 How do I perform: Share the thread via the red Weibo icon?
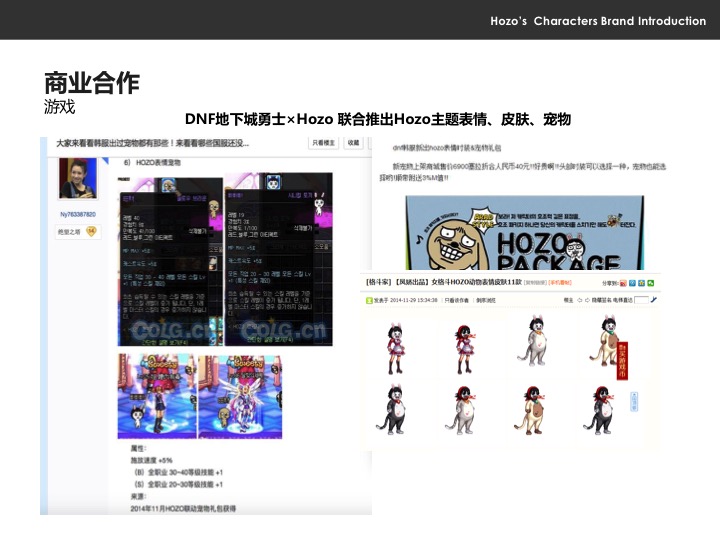623,283
